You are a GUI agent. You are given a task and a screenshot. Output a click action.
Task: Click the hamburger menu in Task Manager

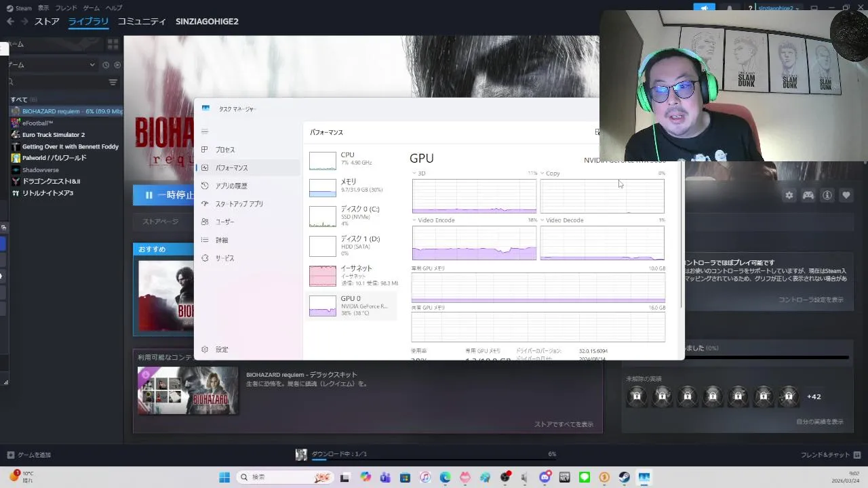tap(205, 131)
